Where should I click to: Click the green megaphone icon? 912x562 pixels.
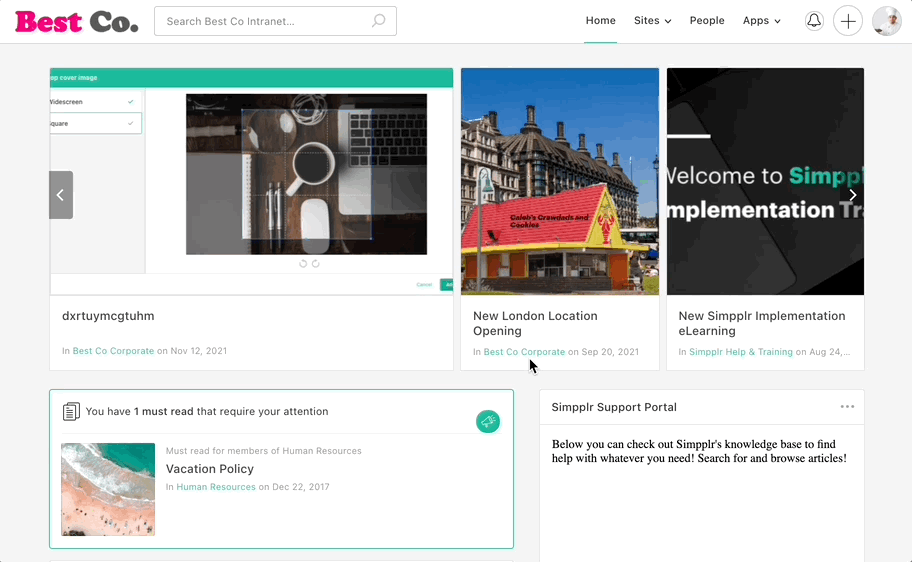tap(487, 421)
